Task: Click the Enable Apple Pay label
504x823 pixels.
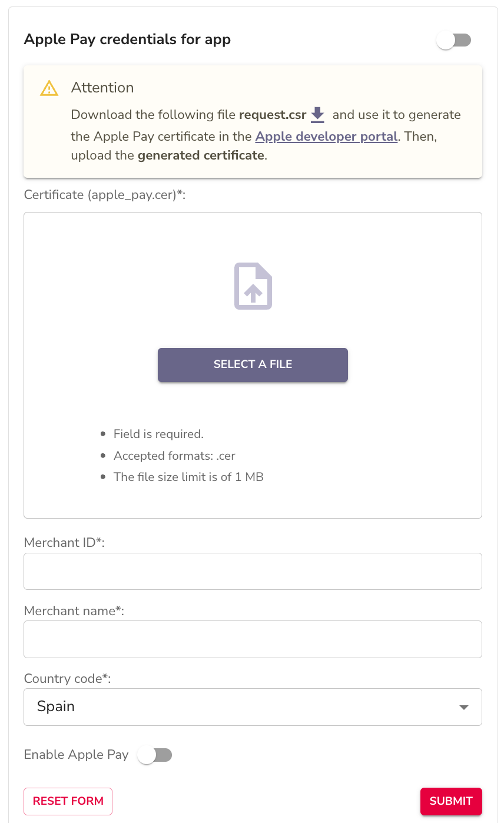Action: [x=76, y=754]
